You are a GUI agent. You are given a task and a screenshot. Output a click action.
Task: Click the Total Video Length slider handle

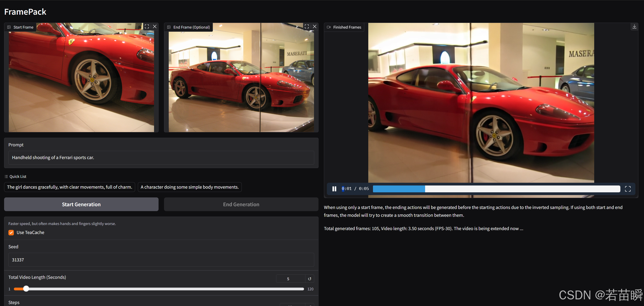(26, 289)
